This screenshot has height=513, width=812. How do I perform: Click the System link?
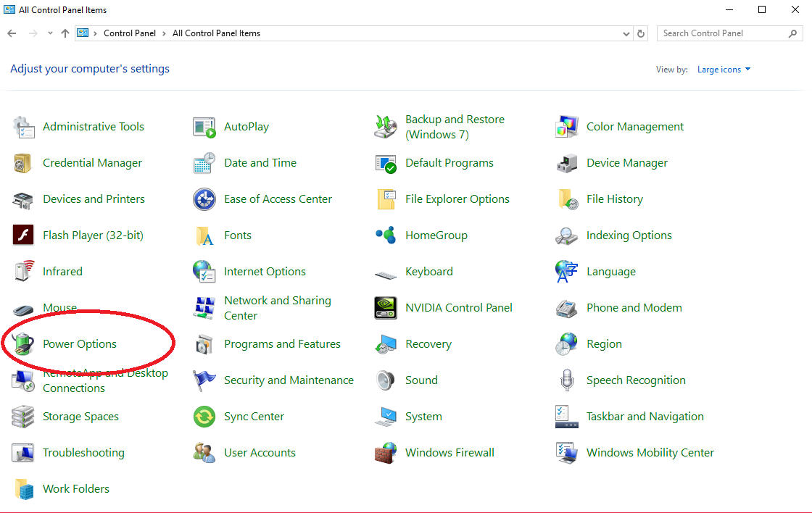point(423,417)
